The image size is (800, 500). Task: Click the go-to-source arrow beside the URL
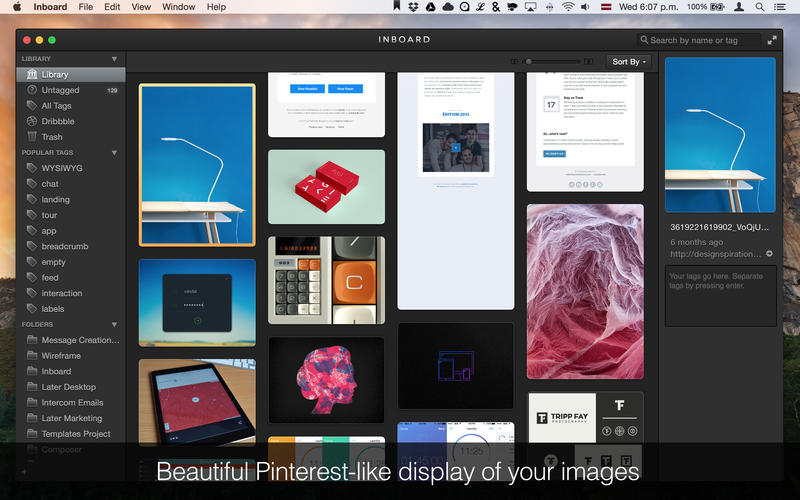pyautogui.click(x=769, y=255)
